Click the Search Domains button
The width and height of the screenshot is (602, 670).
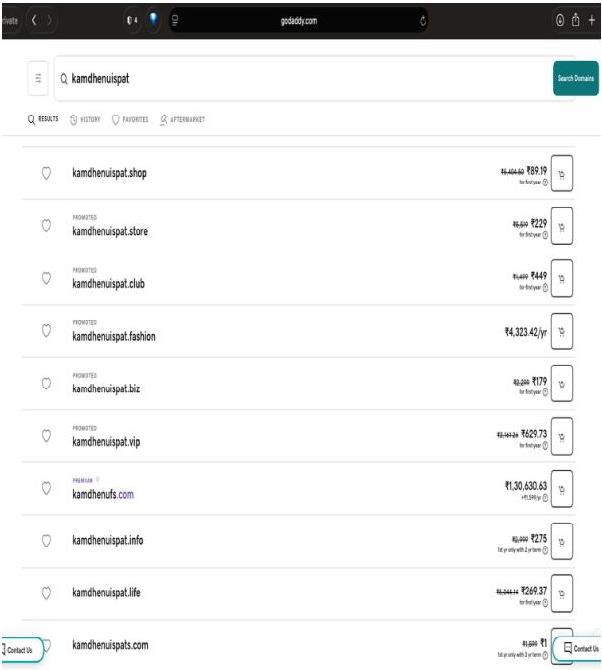tap(576, 78)
